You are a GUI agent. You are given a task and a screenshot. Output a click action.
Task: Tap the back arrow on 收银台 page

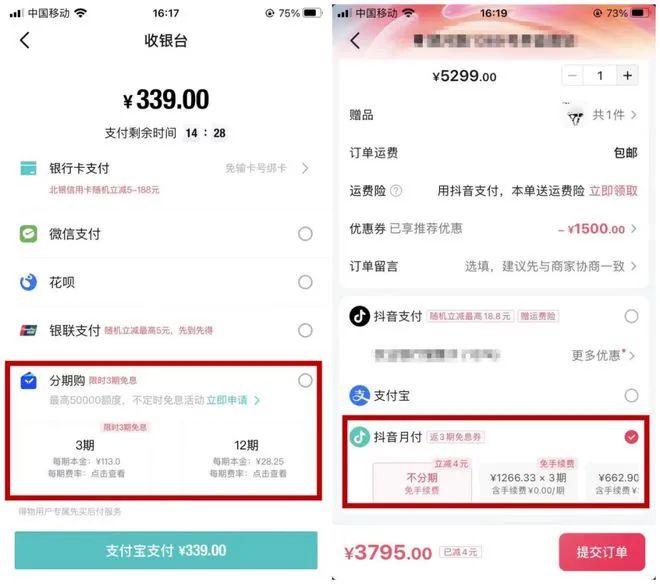pos(25,40)
